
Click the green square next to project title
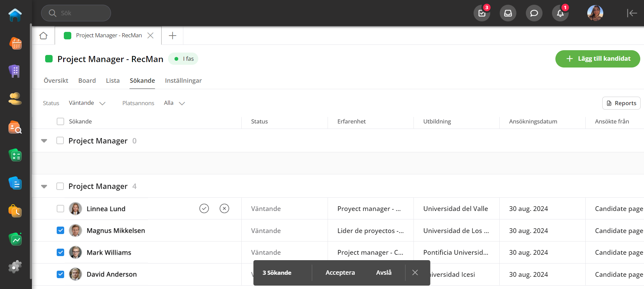49,59
